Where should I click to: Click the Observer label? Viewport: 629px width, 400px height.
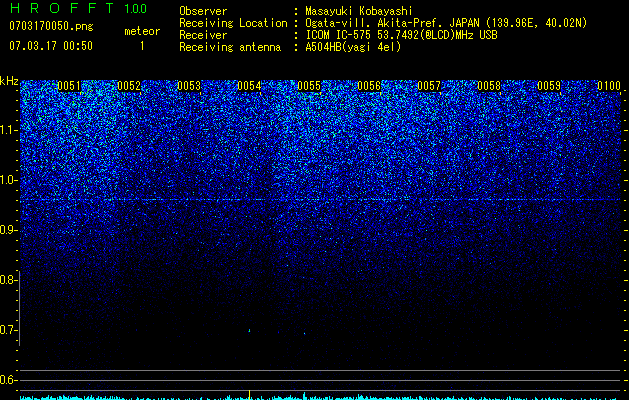[203, 11]
